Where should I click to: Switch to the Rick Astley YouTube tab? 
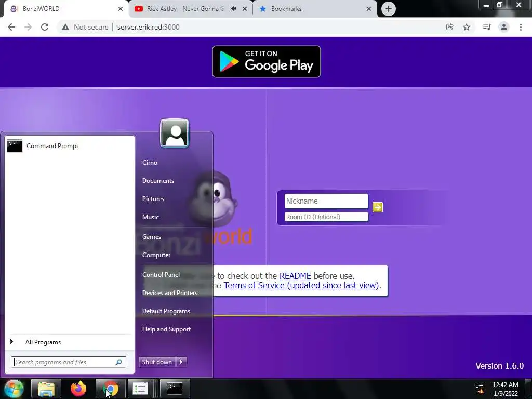(185, 9)
